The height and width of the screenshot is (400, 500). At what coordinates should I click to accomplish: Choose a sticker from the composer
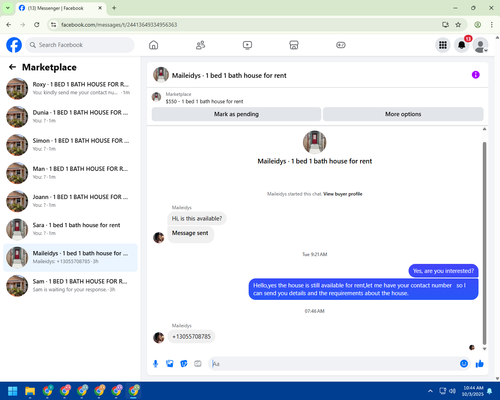point(184,364)
